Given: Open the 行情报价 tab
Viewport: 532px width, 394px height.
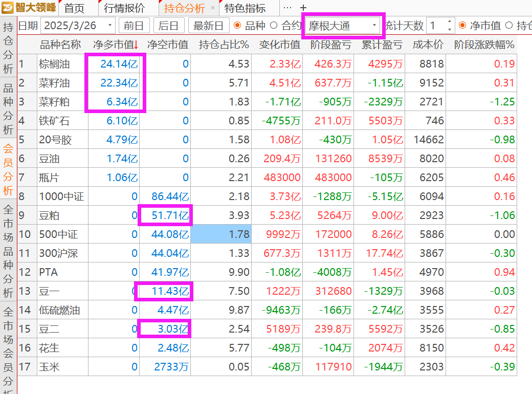Looking at the screenshot, I should click(124, 8).
